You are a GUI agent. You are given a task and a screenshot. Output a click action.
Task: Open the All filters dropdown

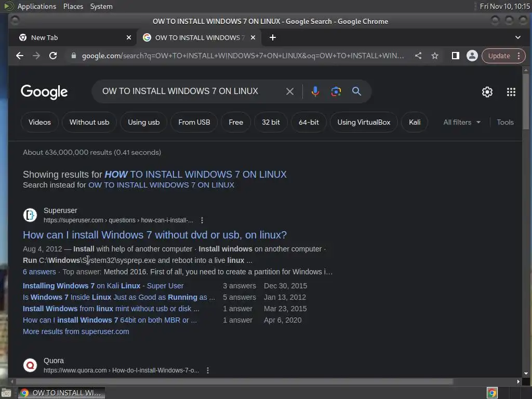pos(462,122)
